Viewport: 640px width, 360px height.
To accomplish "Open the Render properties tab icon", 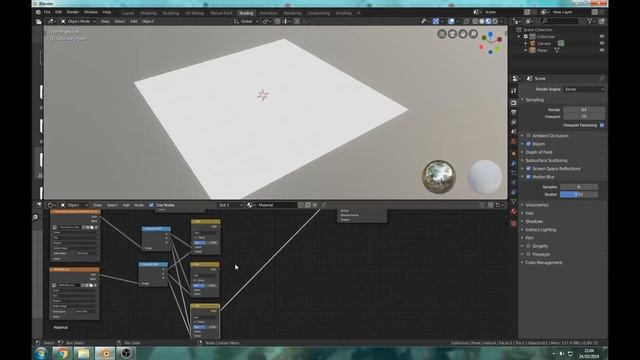I will 513,103.
